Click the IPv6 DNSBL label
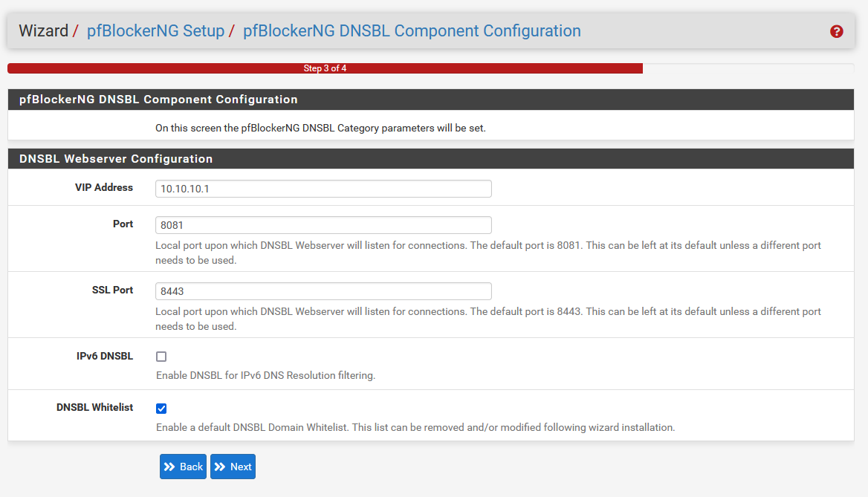Viewport: 868px width, 497px height. 105,356
